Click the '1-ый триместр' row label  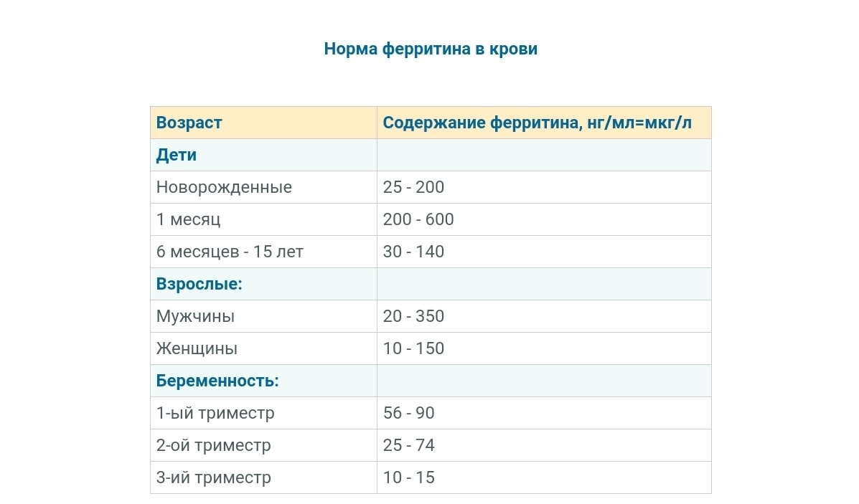pyautogui.click(x=215, y=413)
